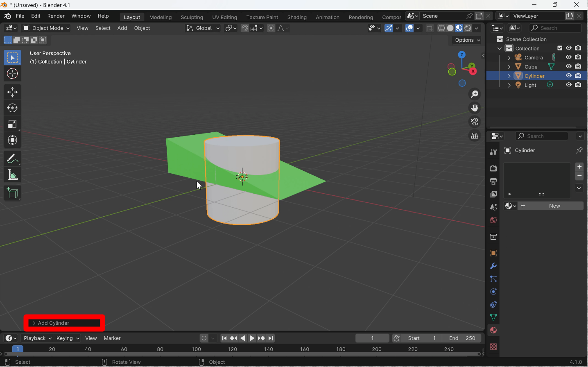
Task: Click the current frame number field
Action: point(372,338)
